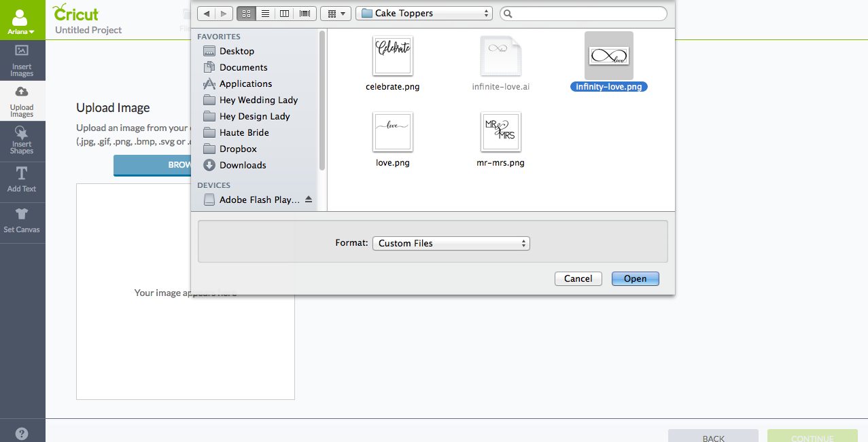Screen dimensions: 868x442
Task: Eject the Adobe Flash Player device
Action: (x=308, y=200)
